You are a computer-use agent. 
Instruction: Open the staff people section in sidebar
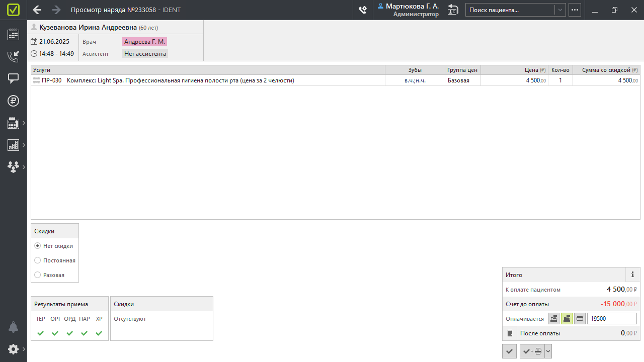pos(14,167)
